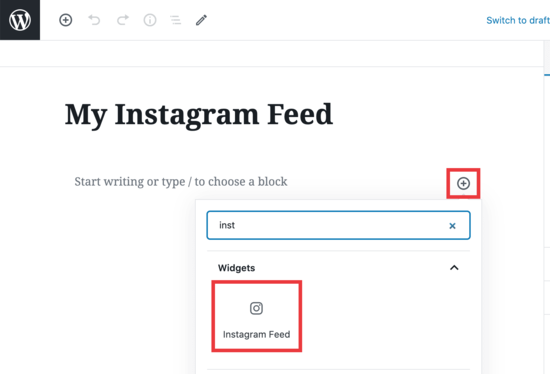Open the block navigation list view
This screenshot has height=374, width=550.
click(175, 20)
